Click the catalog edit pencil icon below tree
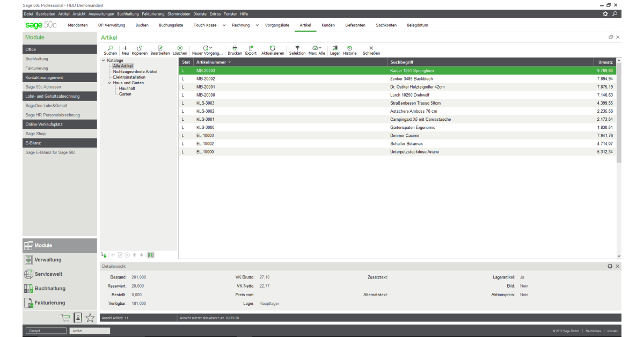The width and height of the screenshot is (644, 337). (x=120, y=255)
